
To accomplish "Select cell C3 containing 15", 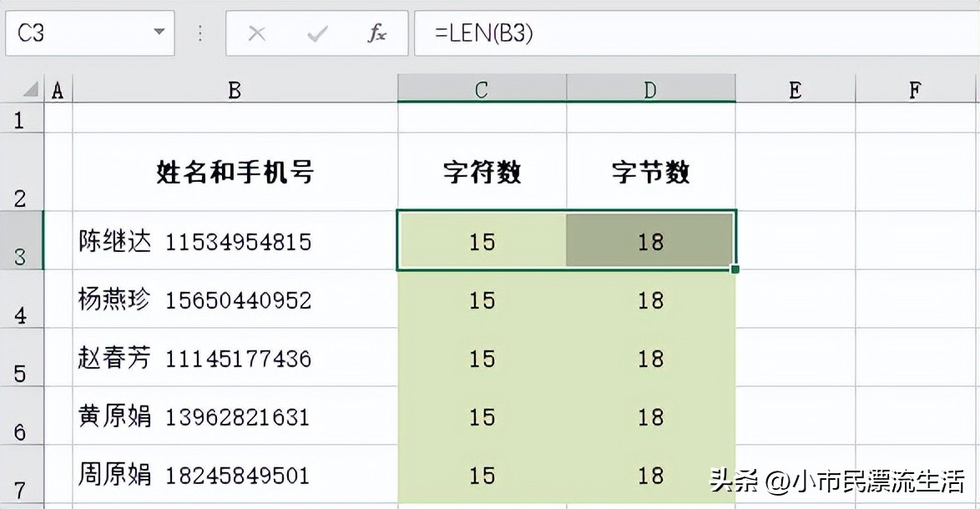I will (x=482, y=240).
